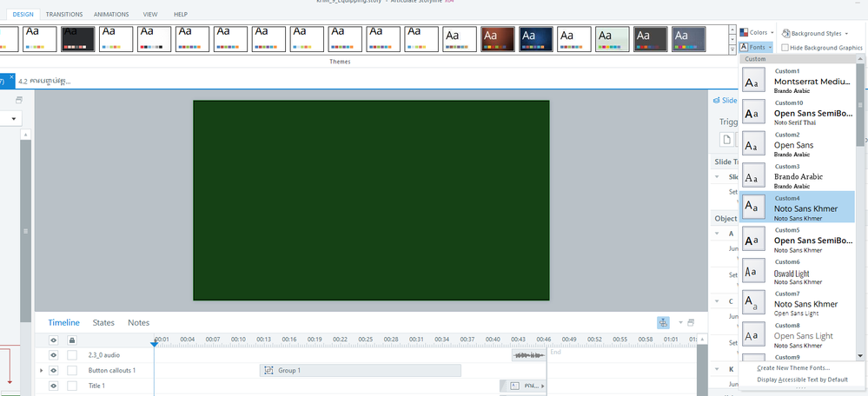Expand the full Themes gallery
This screenshot has width=868, height=396.
point(732,49)
